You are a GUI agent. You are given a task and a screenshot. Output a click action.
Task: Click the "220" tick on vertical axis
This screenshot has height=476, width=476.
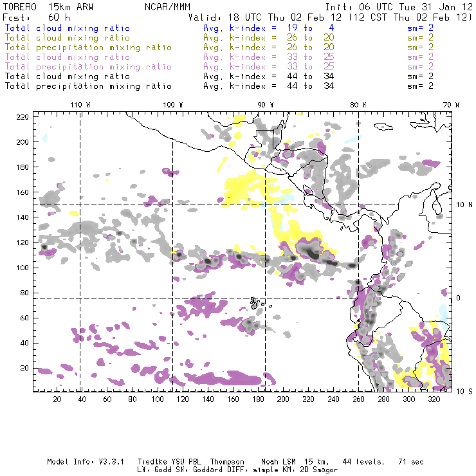coord(23,117)
